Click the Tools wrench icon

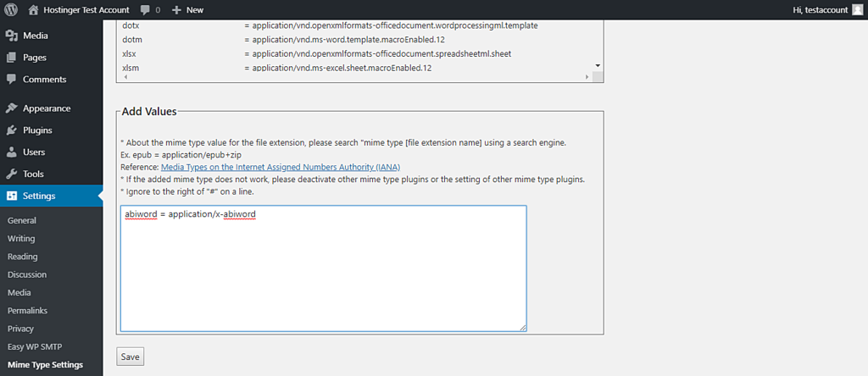point(11,174)
